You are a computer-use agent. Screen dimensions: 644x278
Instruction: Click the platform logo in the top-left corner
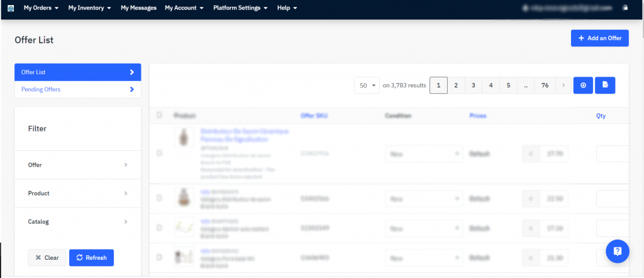pos(11,8)
